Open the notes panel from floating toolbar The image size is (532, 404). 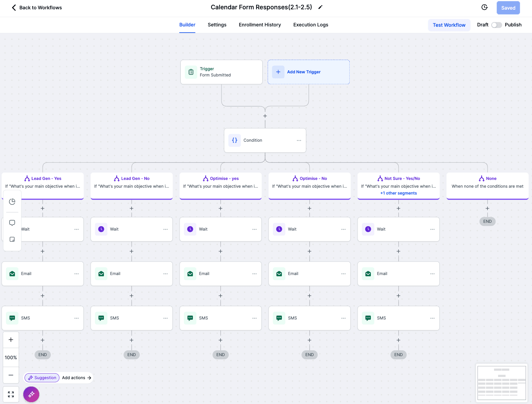[12, 239]
